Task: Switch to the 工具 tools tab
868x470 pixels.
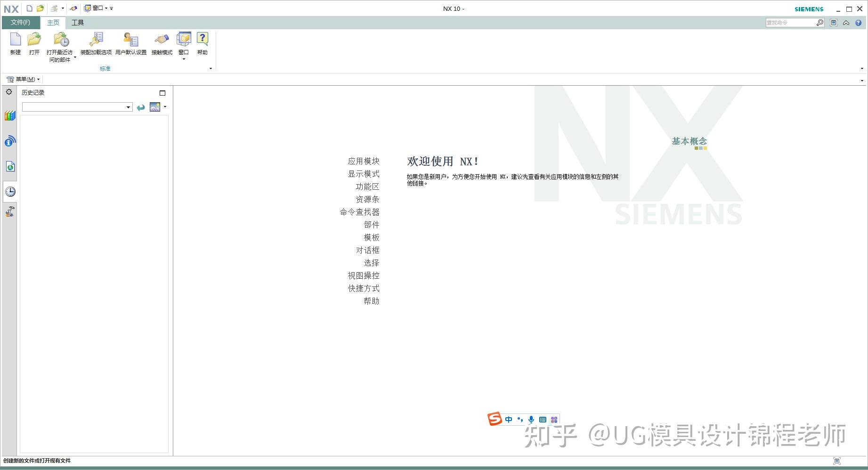Action: (x=78, y=23)
